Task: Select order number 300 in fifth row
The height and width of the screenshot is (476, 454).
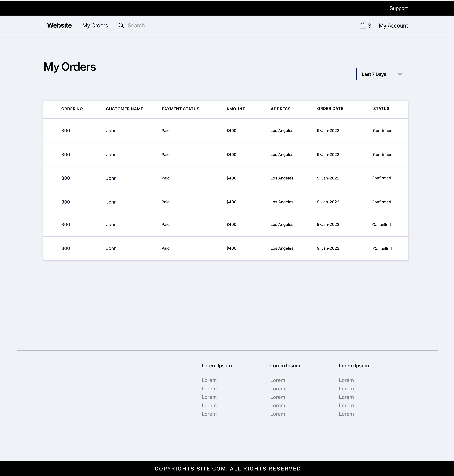Action: pyautogui.click(x=66, y=225)
